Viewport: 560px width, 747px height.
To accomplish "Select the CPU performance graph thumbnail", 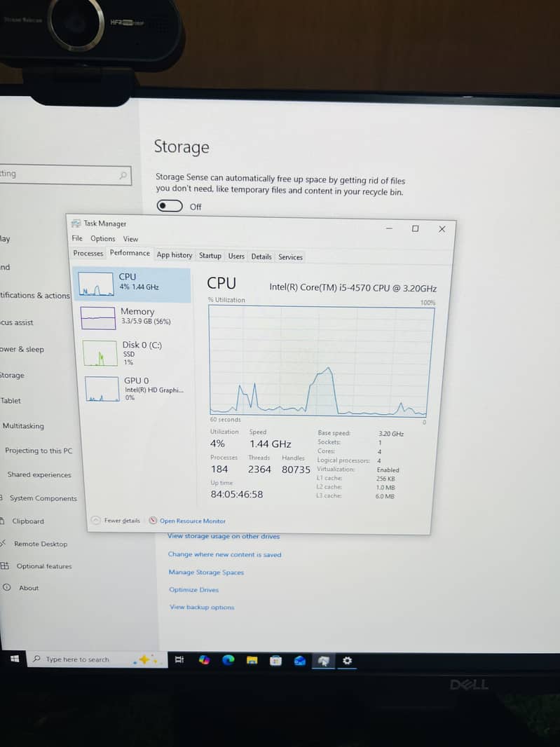I will [96, 284].
